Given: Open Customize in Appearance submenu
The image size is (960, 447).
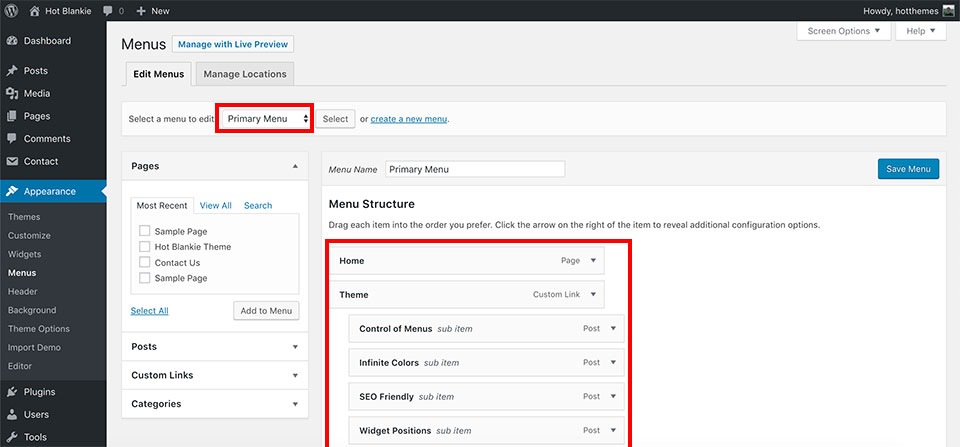Looking at the screenshot, I should click(29, 235).
